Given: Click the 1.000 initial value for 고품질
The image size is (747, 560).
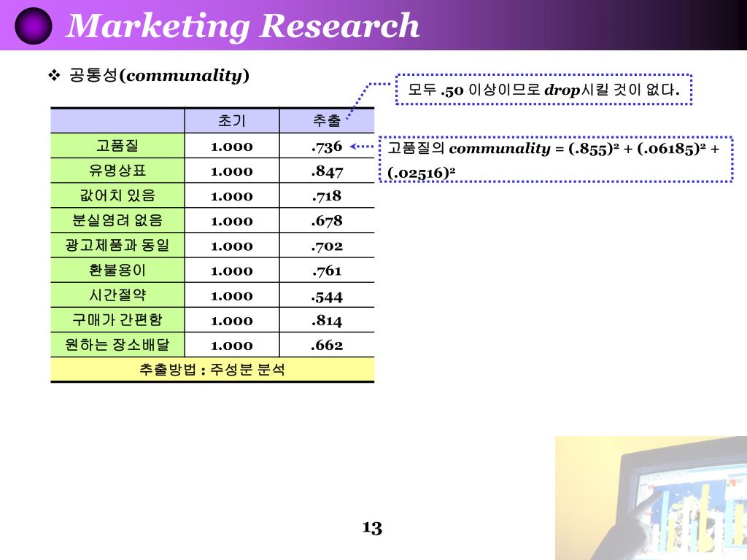Looking at the screenshot, I should tap(231, 147).
